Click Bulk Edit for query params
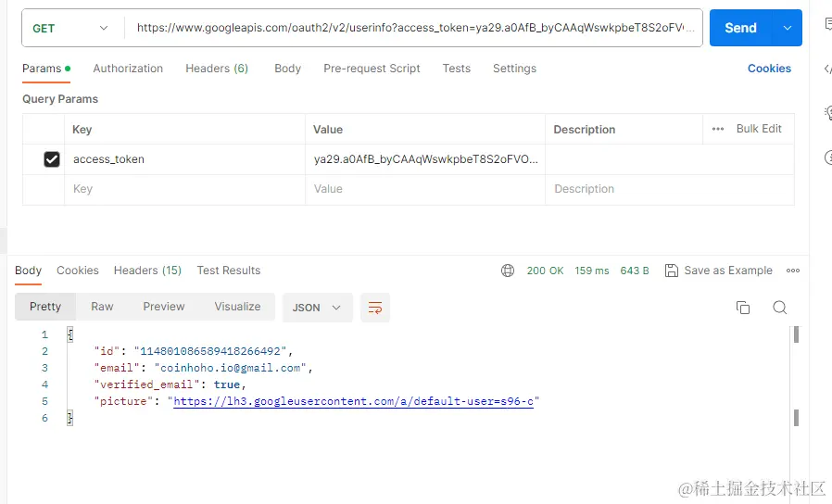 [x=759, y=129]
